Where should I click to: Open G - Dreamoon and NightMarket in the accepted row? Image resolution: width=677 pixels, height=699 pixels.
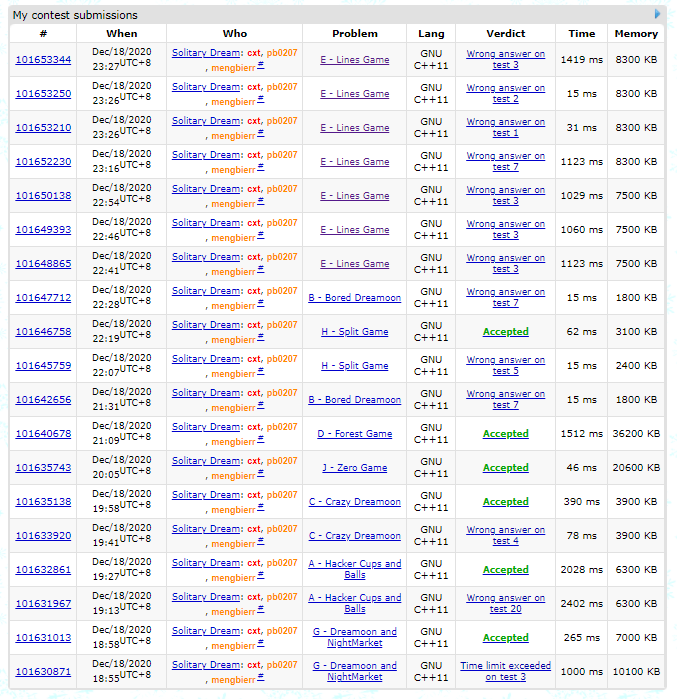click(354, 637)
